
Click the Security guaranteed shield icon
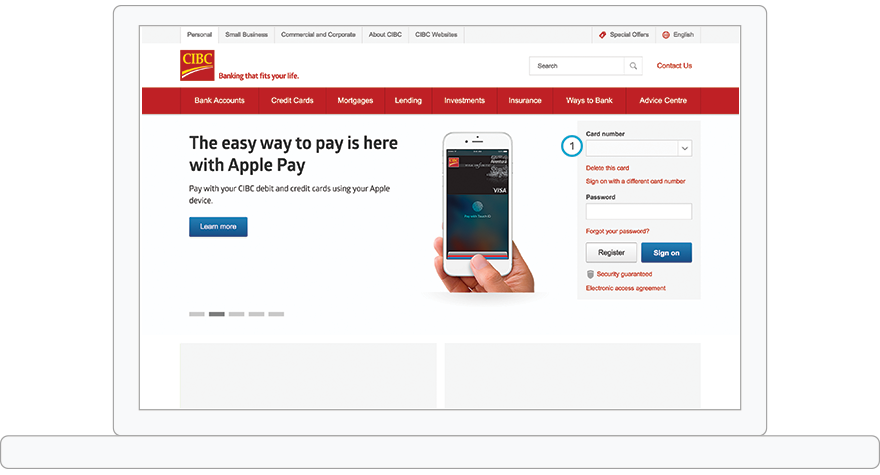pos(590,273)
